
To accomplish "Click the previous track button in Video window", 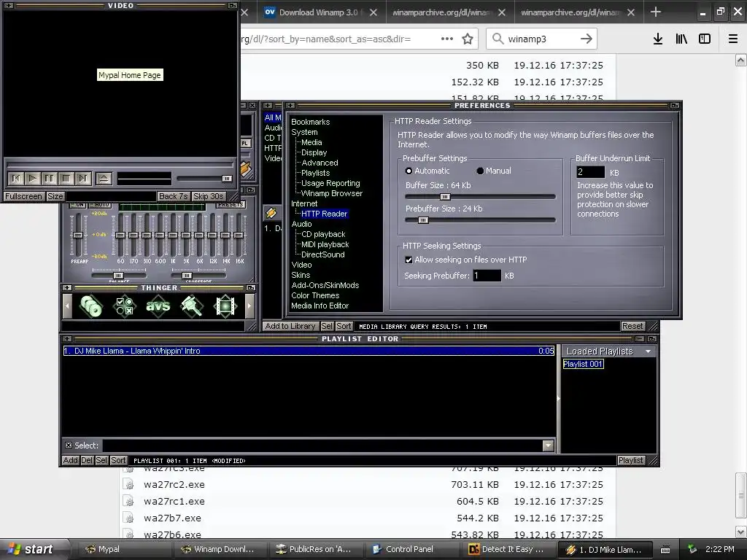I will coord(16,179).
